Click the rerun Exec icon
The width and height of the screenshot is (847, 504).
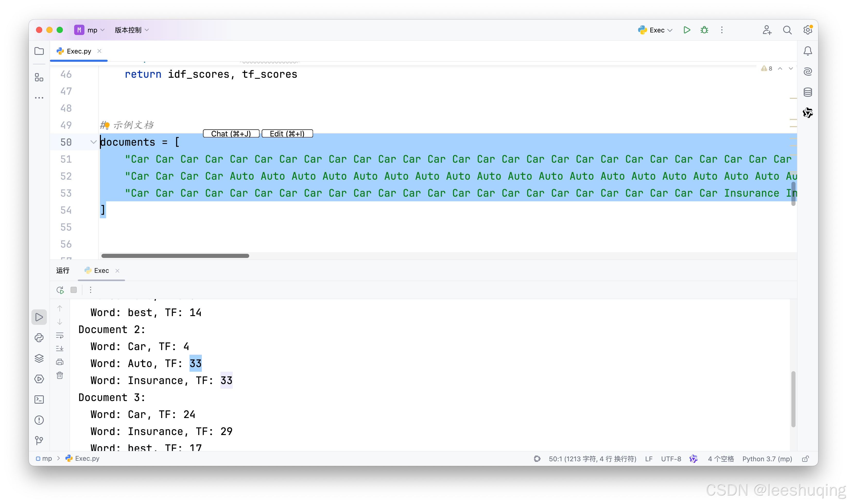click(60, 290)
